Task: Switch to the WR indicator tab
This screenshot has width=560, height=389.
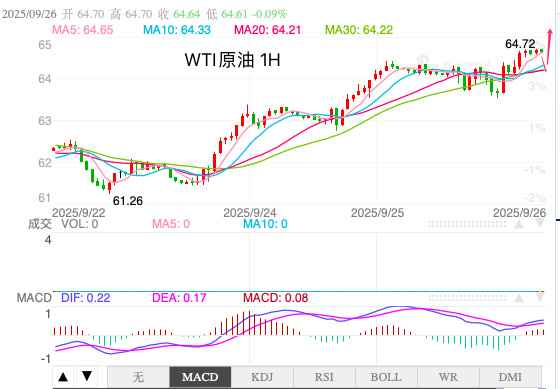Action: click(x=448, y=377)
